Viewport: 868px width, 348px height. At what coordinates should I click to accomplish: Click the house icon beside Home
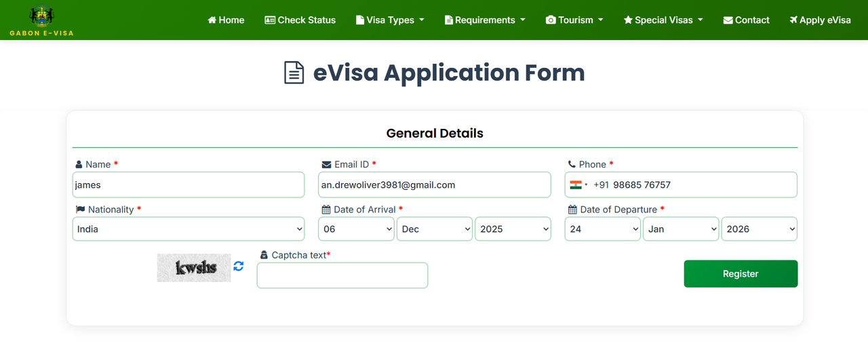212,20
